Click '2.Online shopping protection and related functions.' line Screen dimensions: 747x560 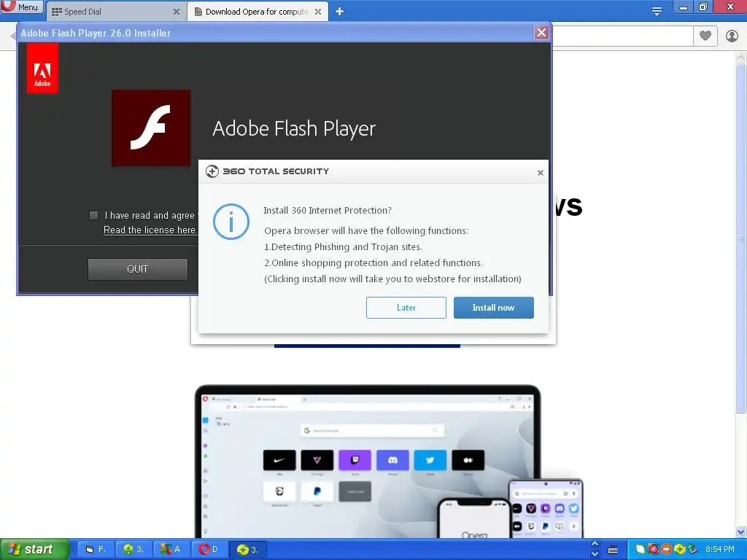point(373,262)
